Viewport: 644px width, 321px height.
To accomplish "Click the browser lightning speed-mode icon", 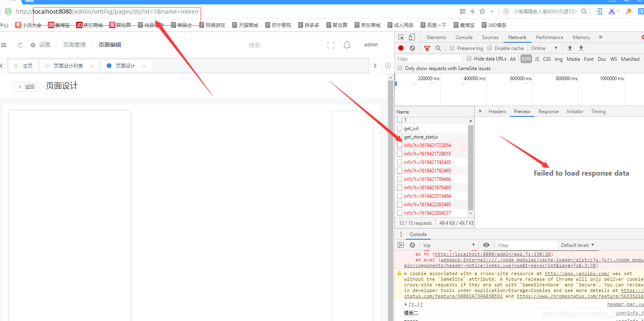I will 473,11.
